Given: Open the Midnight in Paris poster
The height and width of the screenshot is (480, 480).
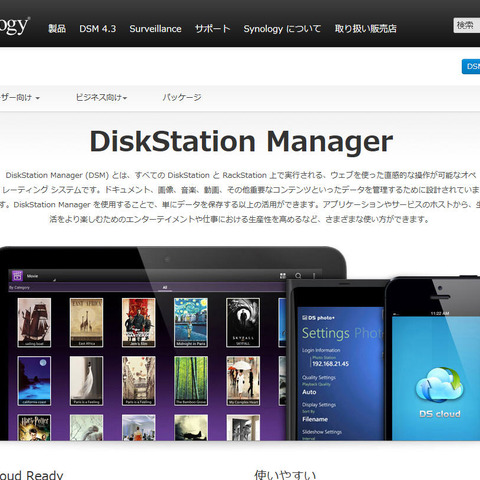Looking at the screenshot, I should click(191, 322).
